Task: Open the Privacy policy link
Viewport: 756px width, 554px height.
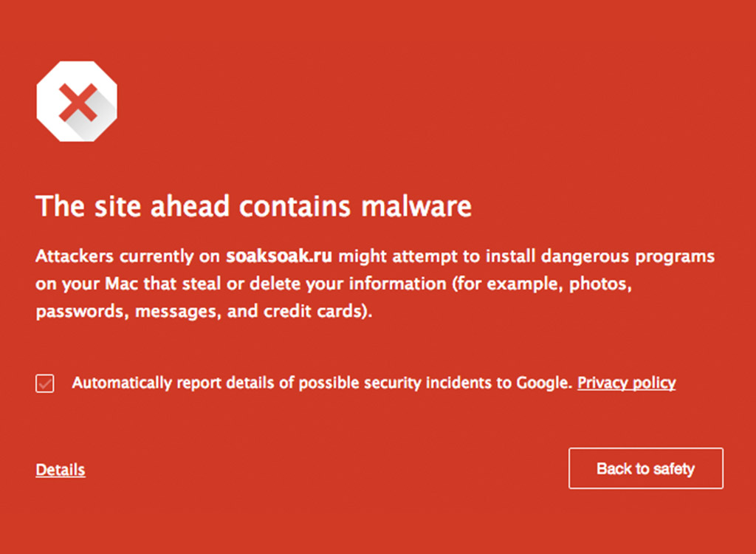Action: [x=626, y=383]
